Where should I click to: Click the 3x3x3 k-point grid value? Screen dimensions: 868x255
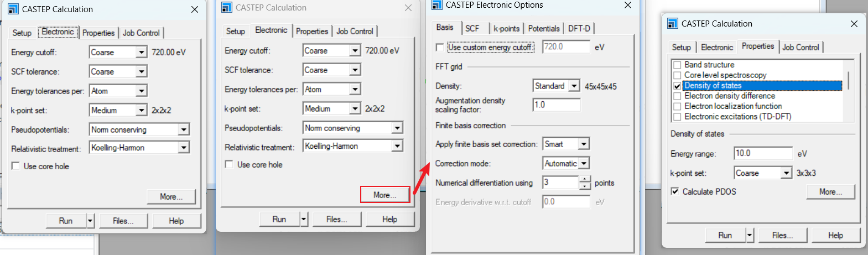pyautogui.click(x=806, y=173)
